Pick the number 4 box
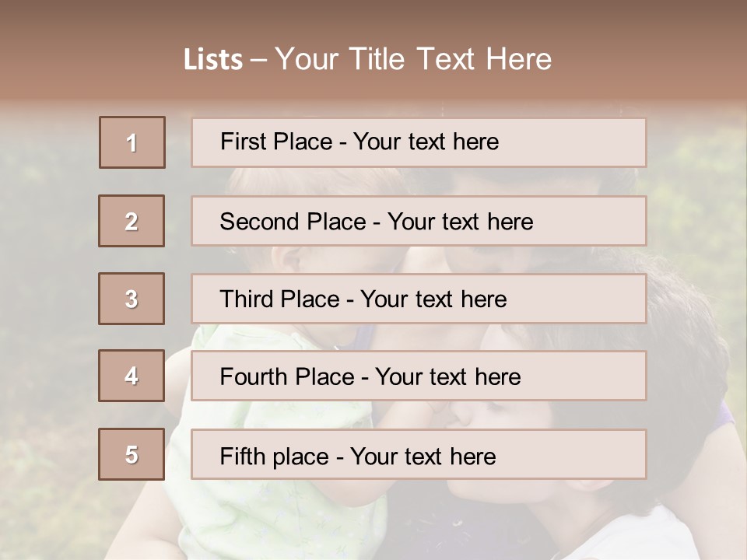The height and width of the screenshot is (560, 747). pos(132,376)
